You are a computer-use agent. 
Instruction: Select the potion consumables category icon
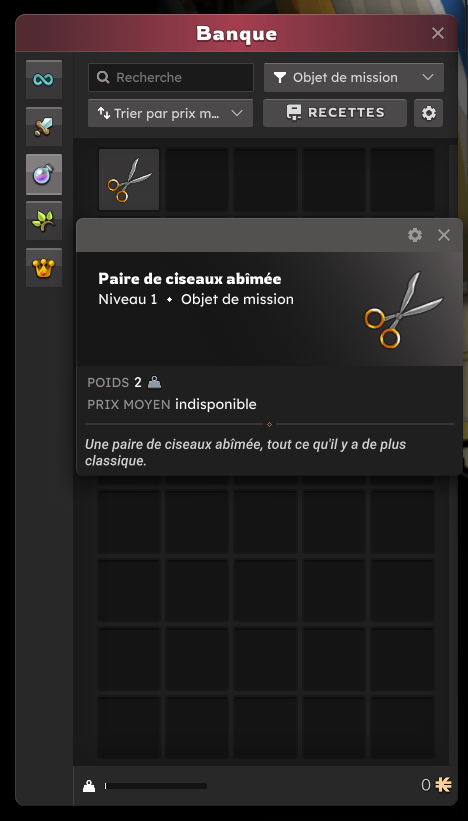coord(44,174)
